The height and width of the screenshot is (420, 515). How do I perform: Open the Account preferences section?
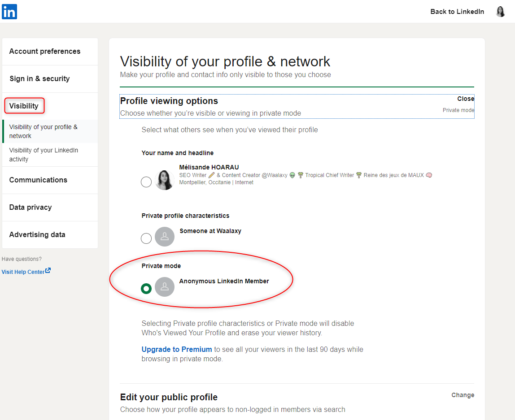[45, 51]
